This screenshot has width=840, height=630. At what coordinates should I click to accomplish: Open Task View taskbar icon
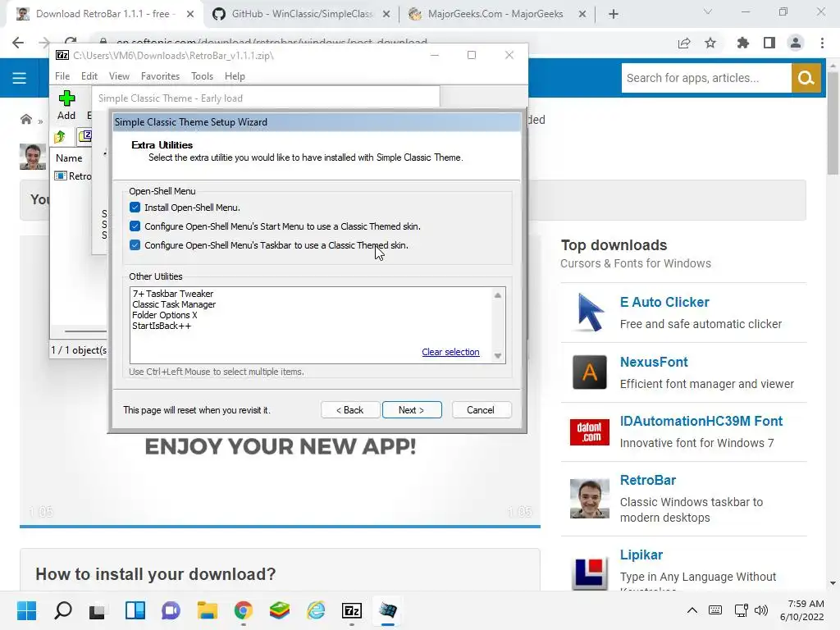tap(98, 610)
